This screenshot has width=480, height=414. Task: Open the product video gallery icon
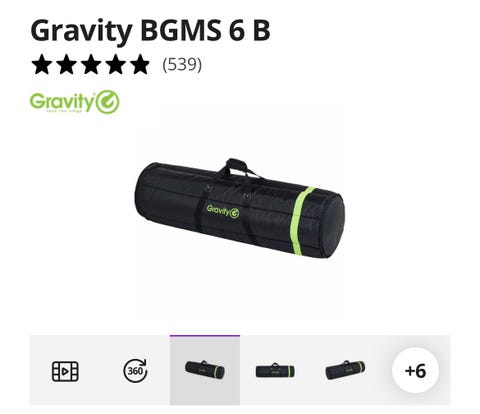point(65,371)
